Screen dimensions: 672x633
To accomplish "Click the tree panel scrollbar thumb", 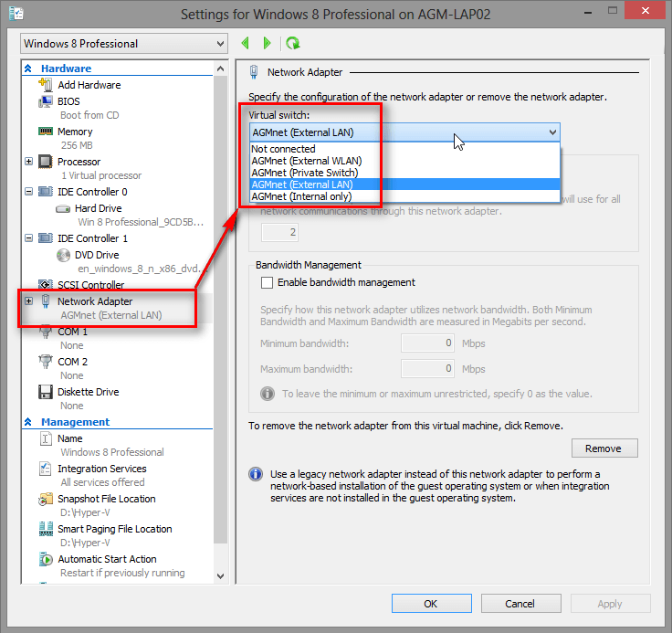I will (221, 309).
